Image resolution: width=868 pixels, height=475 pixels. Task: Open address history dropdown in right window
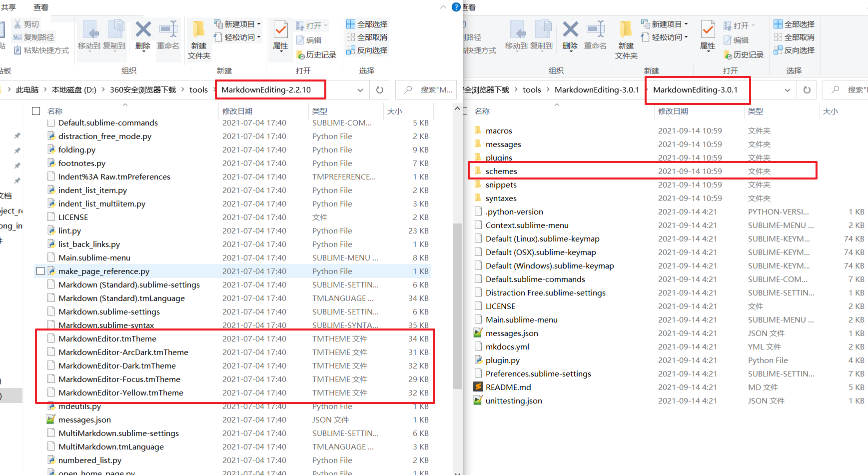(788, 90)
